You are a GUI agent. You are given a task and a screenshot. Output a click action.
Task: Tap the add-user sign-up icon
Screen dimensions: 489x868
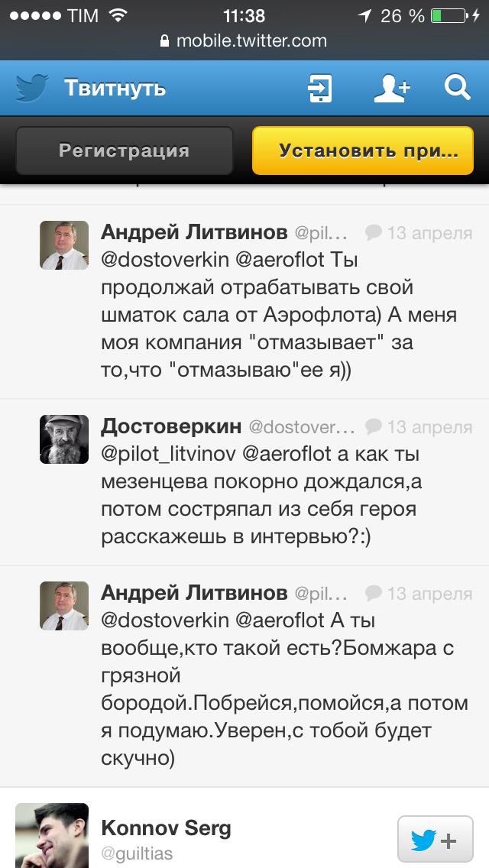click(x=391, y=89)
